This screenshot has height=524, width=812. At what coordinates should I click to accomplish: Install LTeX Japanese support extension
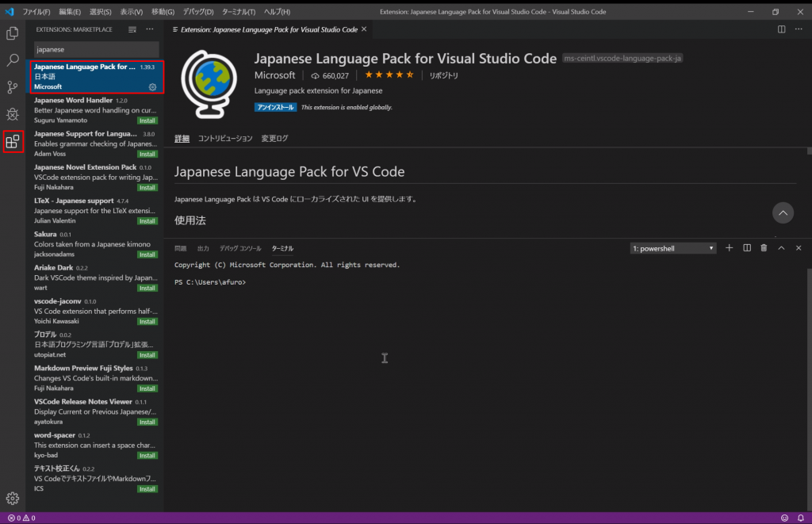pos(147,221)
